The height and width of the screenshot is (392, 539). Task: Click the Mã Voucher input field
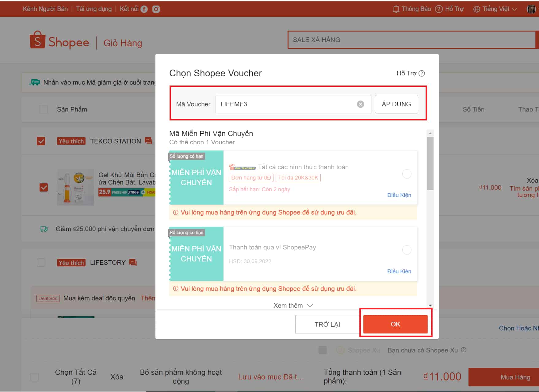coord(285,104)
